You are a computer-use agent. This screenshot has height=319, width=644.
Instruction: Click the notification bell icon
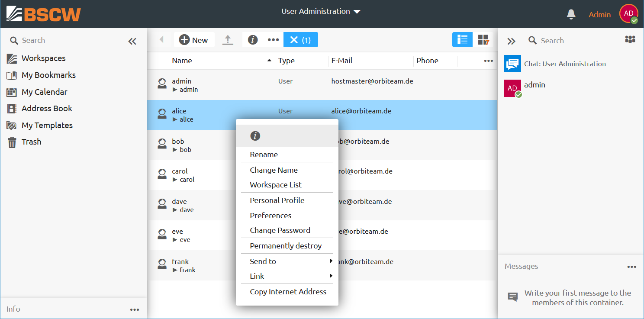point(571,14)
